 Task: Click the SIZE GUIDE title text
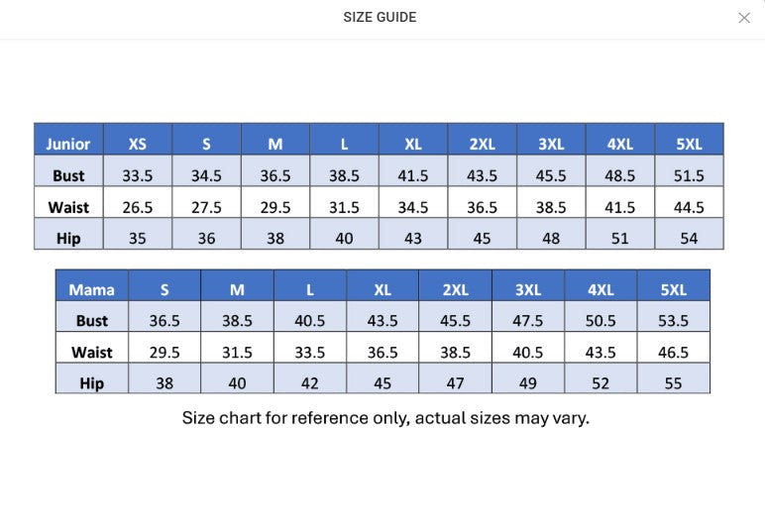point(380,17)
